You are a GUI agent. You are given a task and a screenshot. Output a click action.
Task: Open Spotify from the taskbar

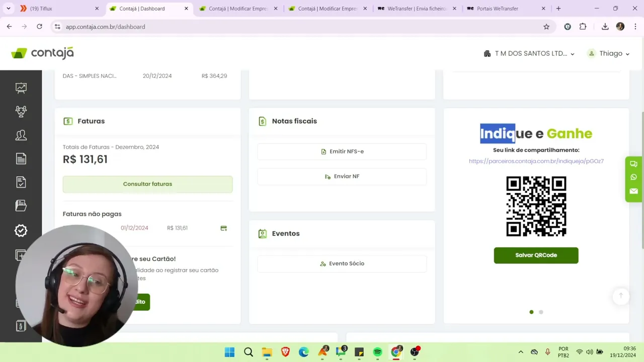click(377, 352)
